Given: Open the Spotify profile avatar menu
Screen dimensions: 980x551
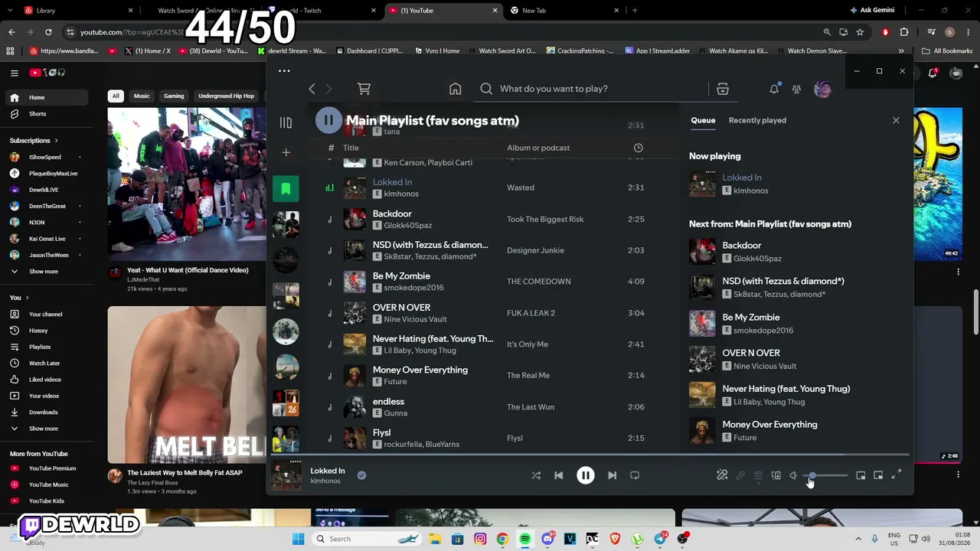Looking at the screenshot, I should [x=823, y=89].
